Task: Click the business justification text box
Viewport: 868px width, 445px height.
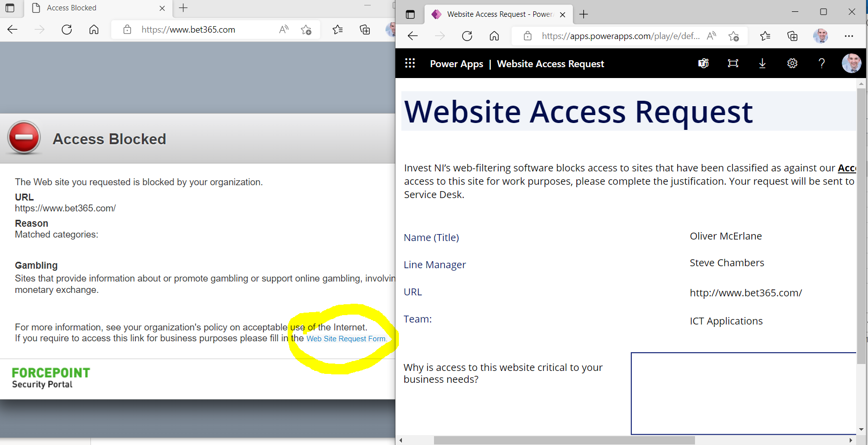Action: [x=743, y=394]
